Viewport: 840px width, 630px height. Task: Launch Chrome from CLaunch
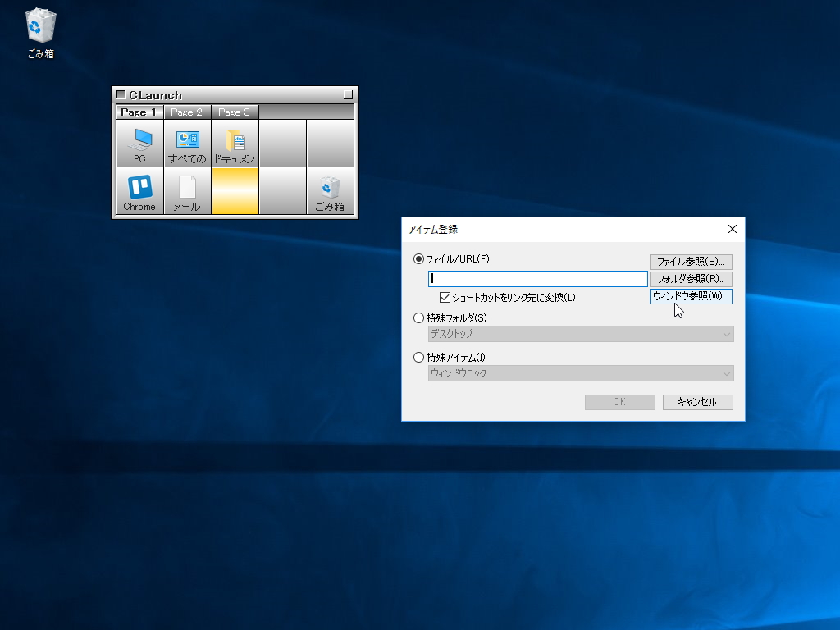pos(139,190)
